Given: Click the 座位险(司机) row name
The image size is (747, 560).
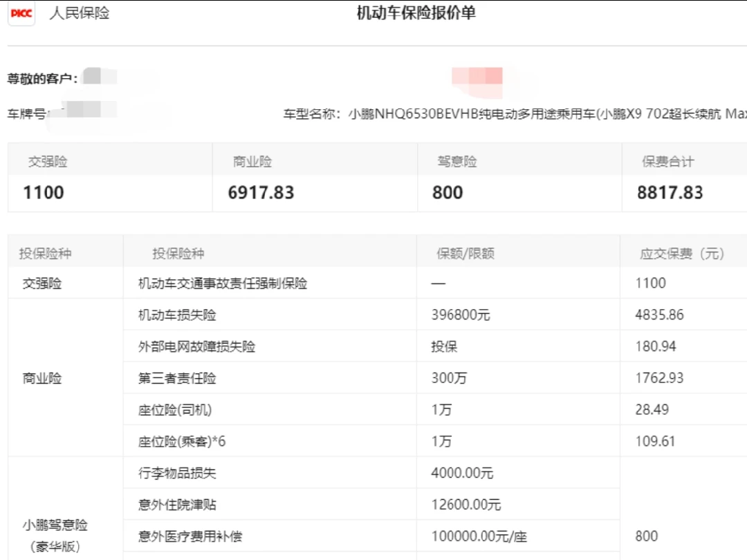Looking at the screenshot, I should [175, 410].
